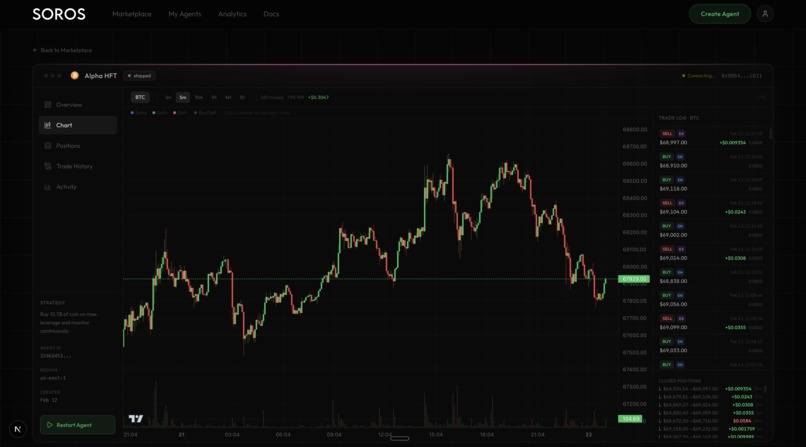Image resolution: width=806 pixels, height=447 pixels.
Task: Select the 4H timeframe
Action: (228, 98)
